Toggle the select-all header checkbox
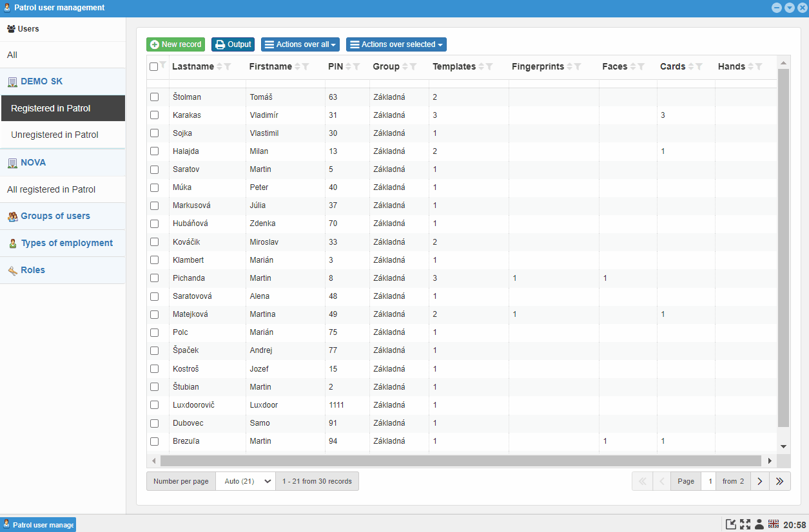This screenshot has width=809, height=532. [153, 66]
